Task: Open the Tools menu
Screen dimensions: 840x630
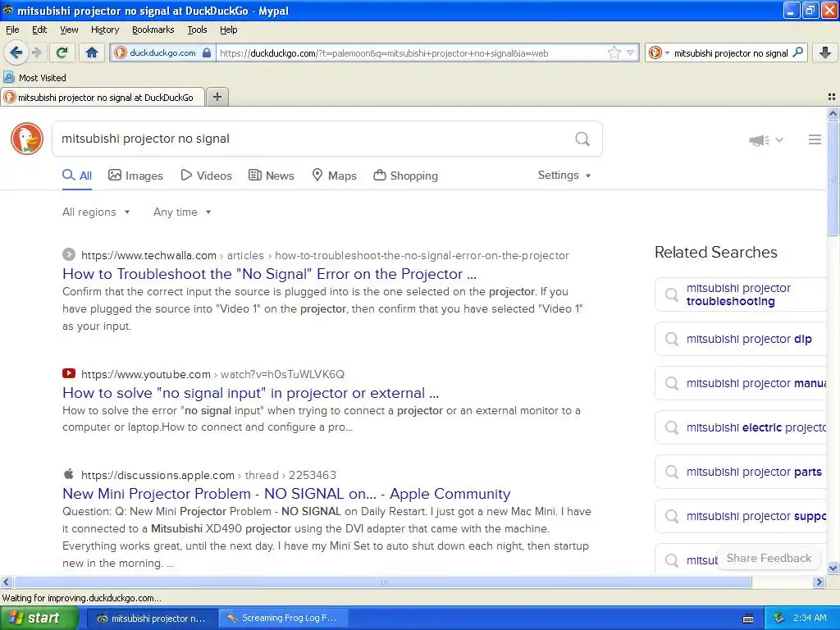Action: (x=197, y=30)
